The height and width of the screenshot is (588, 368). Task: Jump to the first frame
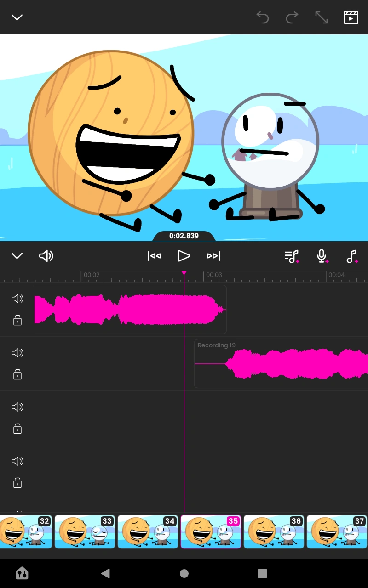[155, 256]
